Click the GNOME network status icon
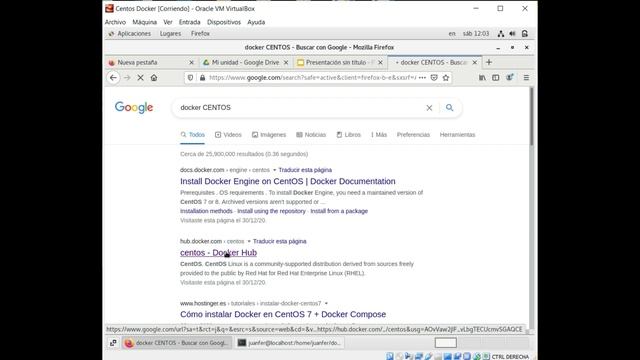The image size is (640, 360). 501,34
